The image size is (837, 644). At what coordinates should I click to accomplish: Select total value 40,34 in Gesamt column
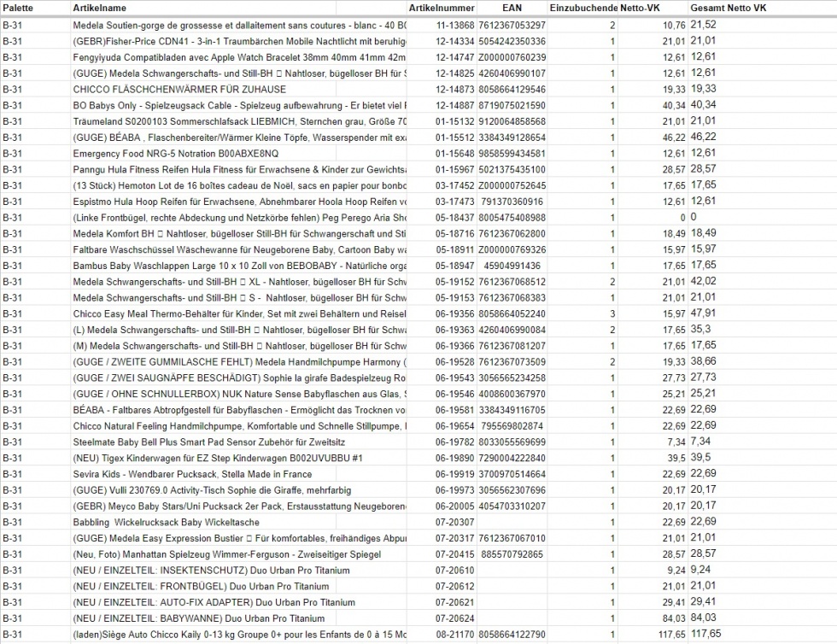[x=703, y=105]
